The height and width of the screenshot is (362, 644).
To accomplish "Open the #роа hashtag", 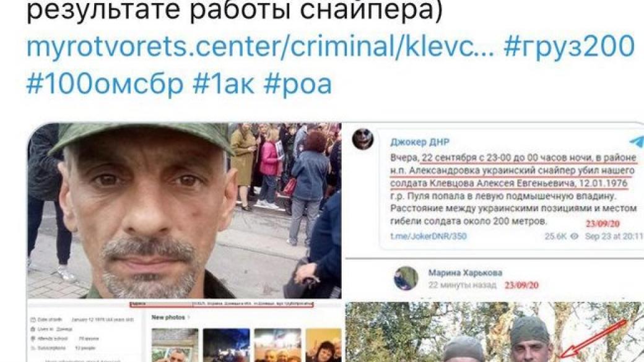I will [298, 84].
